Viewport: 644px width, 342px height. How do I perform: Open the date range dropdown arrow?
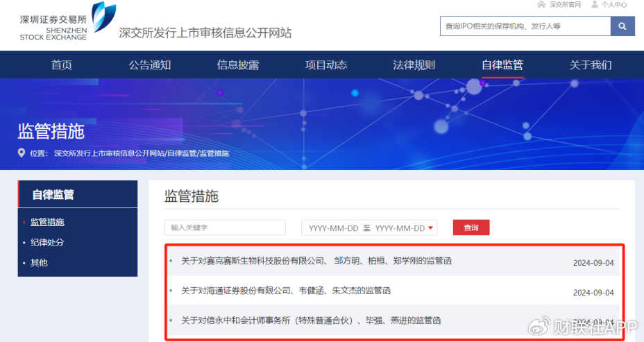click(x=431, y=228)
